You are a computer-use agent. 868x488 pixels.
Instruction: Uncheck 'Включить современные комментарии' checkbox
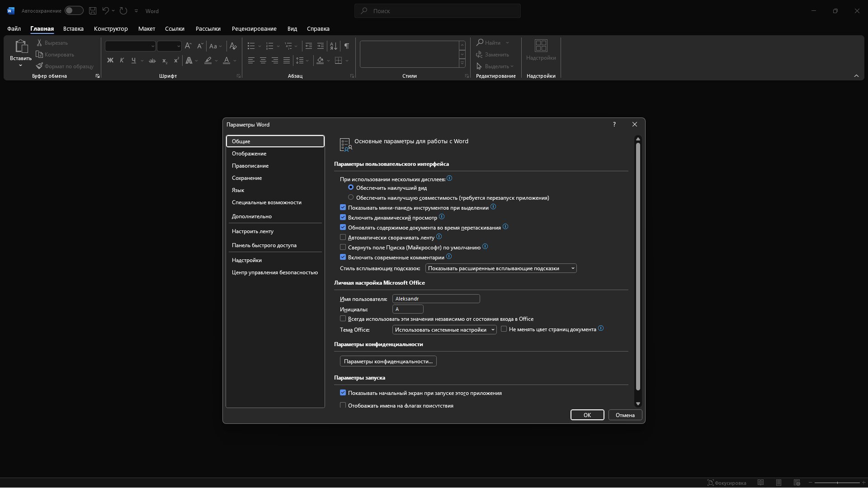pyautogui.click(x=343, y=257)
